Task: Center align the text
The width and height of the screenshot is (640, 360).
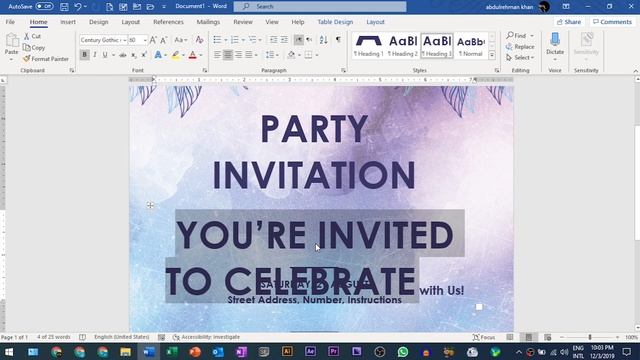Action: coord(228,55)
